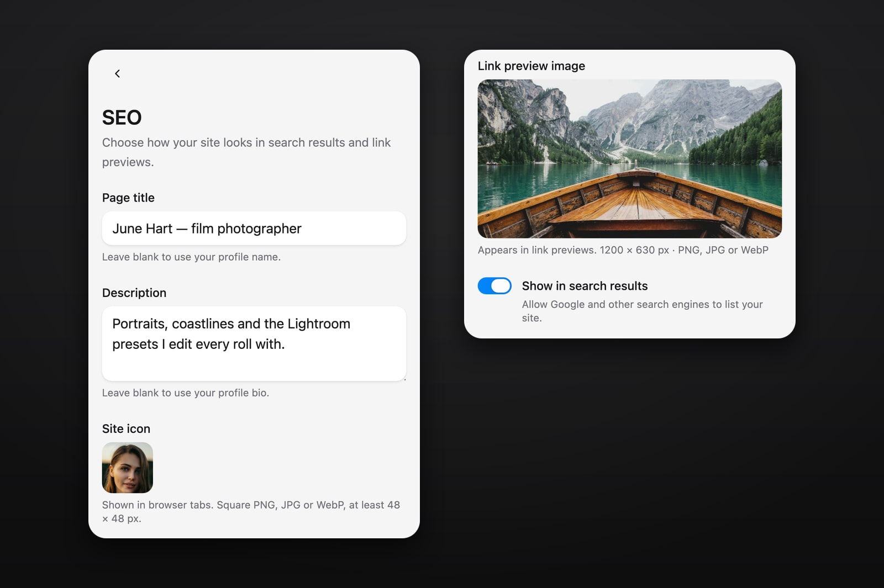
Task: Click the 'Leave blank to use your profile name.' hint
Action: pos(191,257)
